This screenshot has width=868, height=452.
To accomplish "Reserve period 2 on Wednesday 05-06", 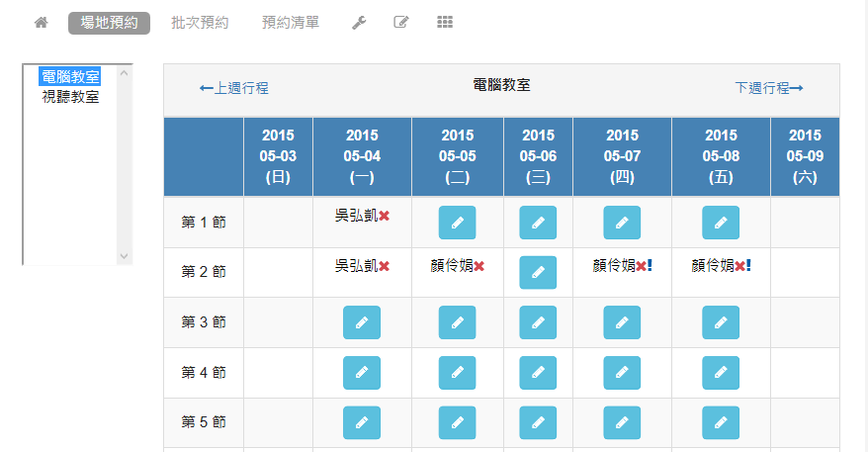I will pyautogui.click(x=538, y=272).
